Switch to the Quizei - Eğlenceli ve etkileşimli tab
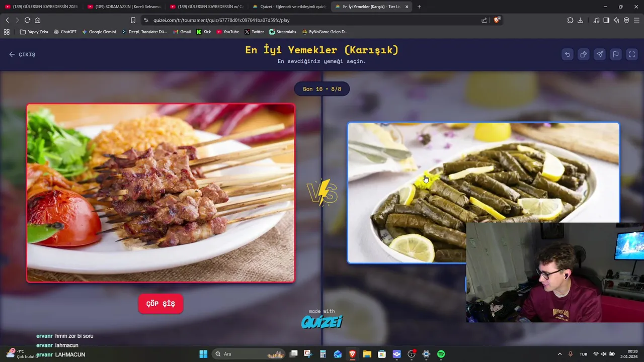 point(289,7)
